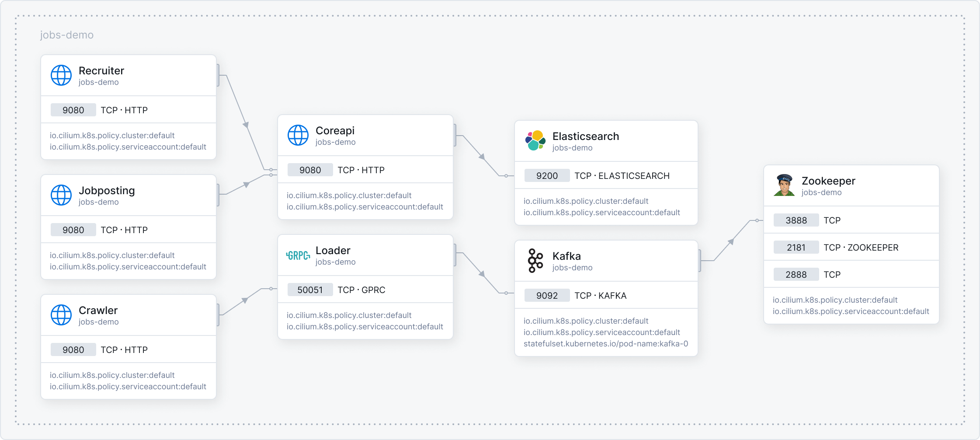Click TCP · HTTP label in Coreapi card
This screenshot has height=440, width=980.
pos(361,170)
